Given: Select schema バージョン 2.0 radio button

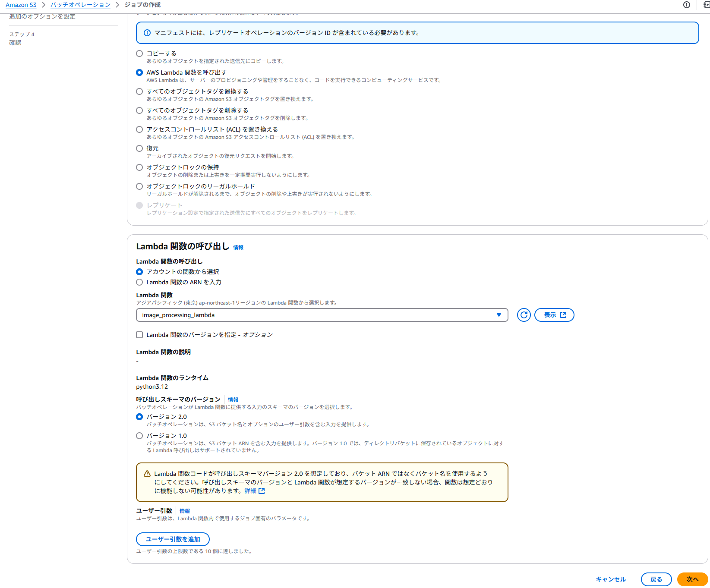Looking at the screenshot, I should pos(139,417).
